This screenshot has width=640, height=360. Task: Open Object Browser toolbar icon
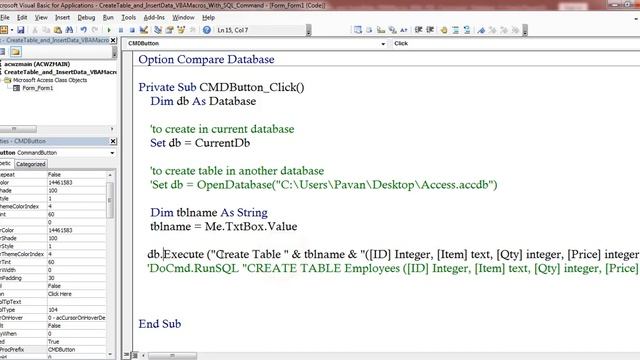coord(181,30)
